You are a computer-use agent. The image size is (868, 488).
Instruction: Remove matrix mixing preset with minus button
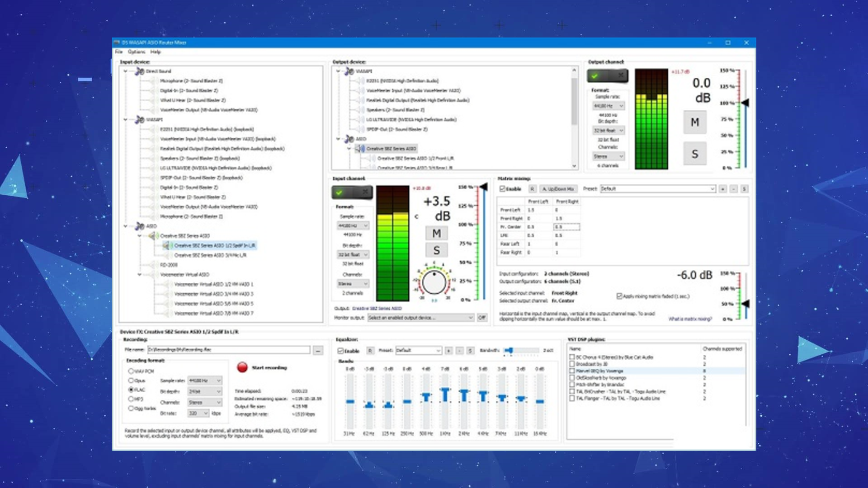pos(733,189)
